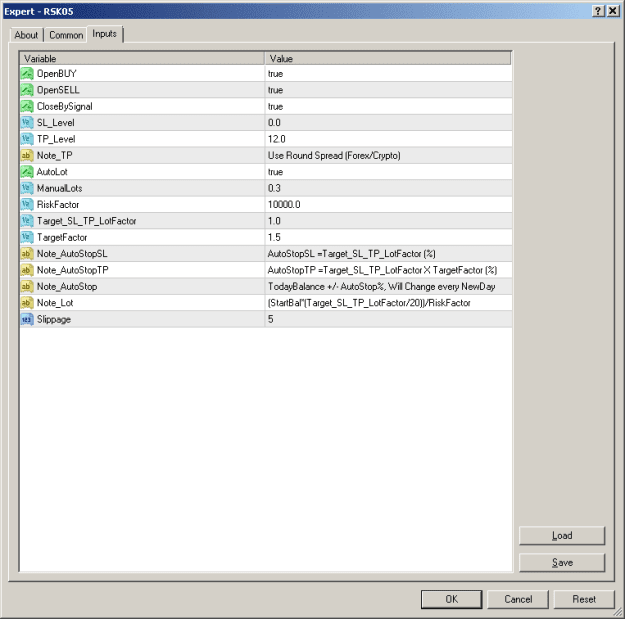Click the TargetFactor double type icon

coord(27,237)
